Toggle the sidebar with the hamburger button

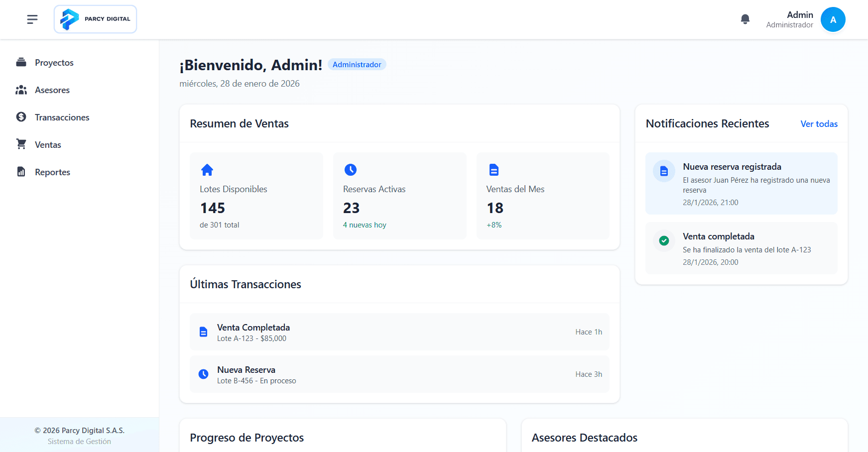click(32, 19)
